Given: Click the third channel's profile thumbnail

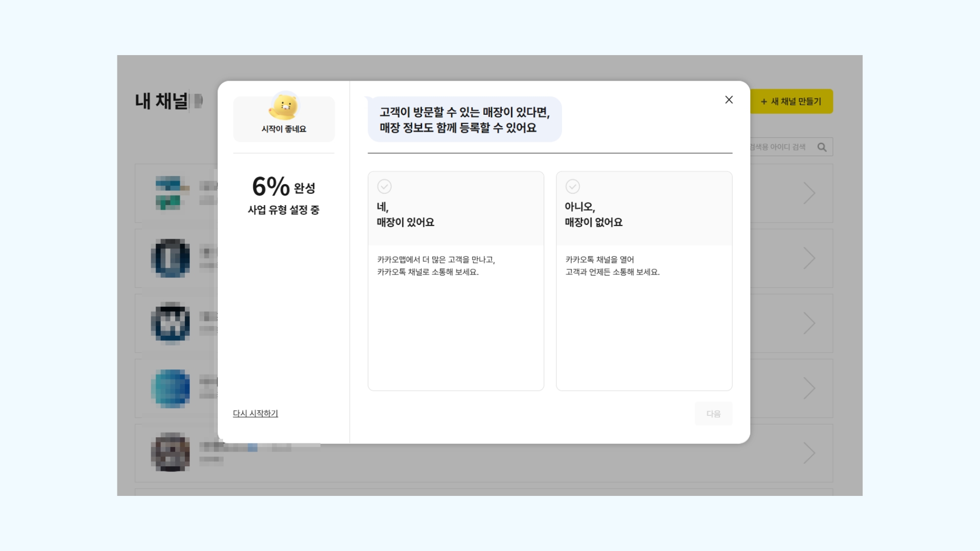Looking at the screenshot, I should tap(170, 323).
